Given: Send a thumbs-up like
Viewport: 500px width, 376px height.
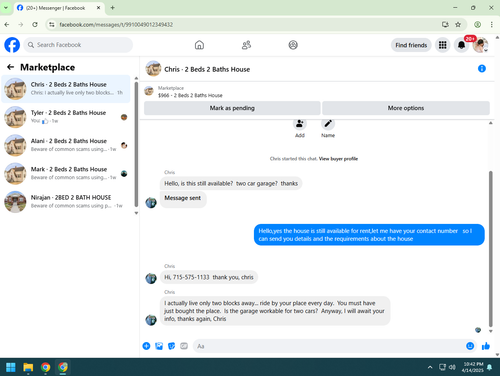Looking at the screenshot, I should tap(486, 346).
